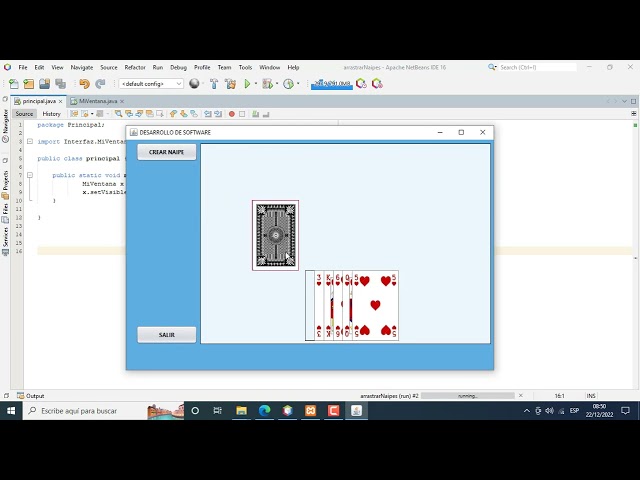Screen dimensions: 640x480
Task: Maximize the DESARROLLO DE SOFTWARE window
Action: [461, 132]
